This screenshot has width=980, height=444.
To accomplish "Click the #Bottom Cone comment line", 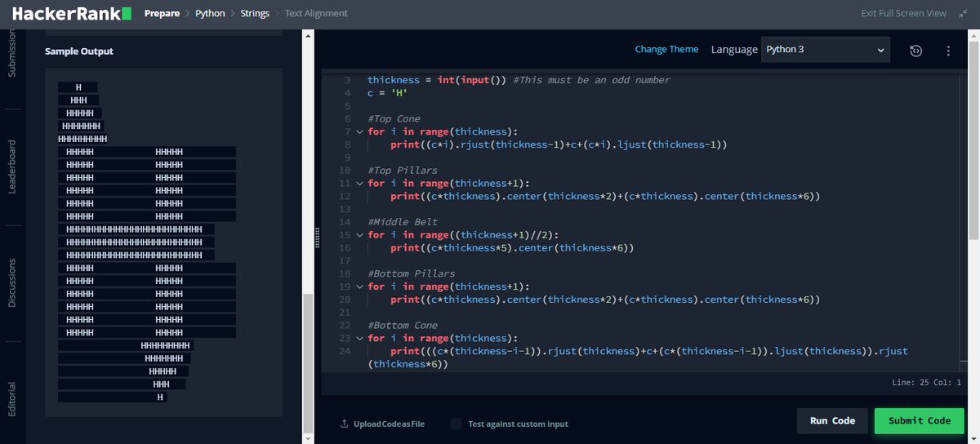I will 402,325.
